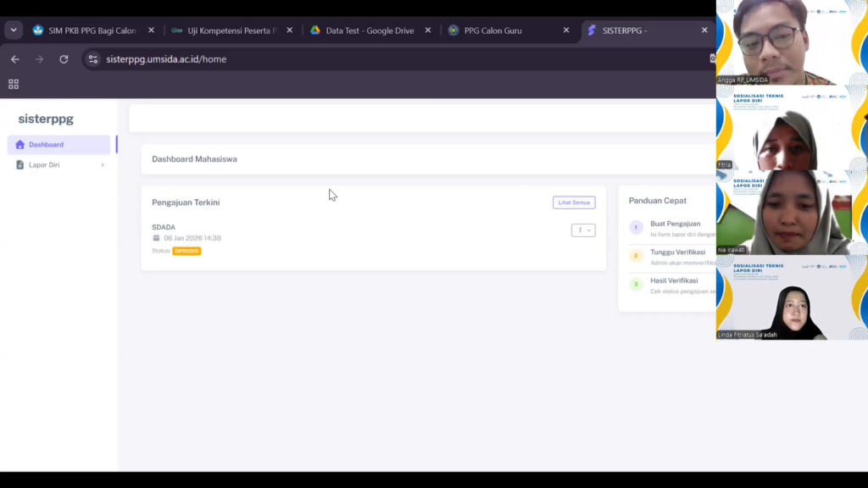
Task: Switch to Data Test - Google Drive tab
Action: 369,30
